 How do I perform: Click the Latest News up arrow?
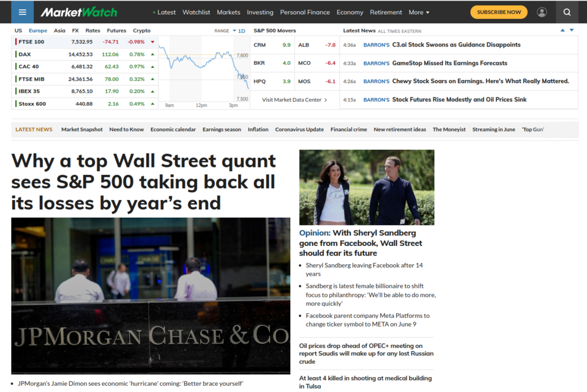coord(563,31)
